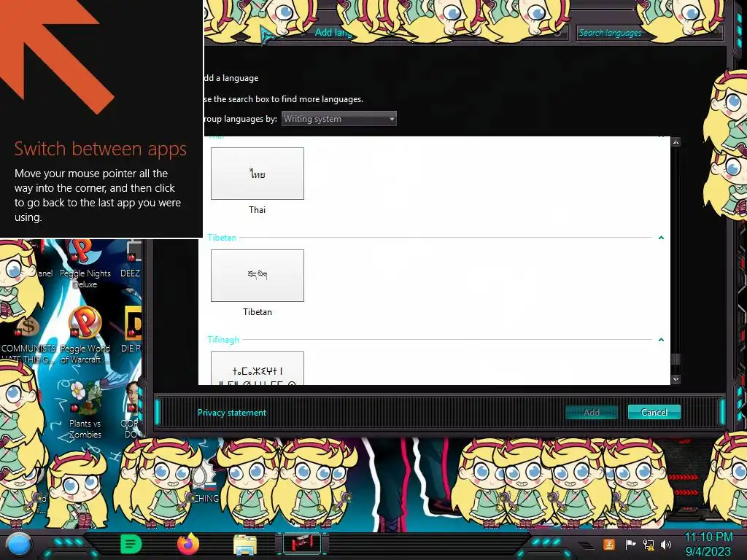This screenshot has width=747, height=560.
Task: Launch Firefox from the taskbar
Action: tap(187, 544)
